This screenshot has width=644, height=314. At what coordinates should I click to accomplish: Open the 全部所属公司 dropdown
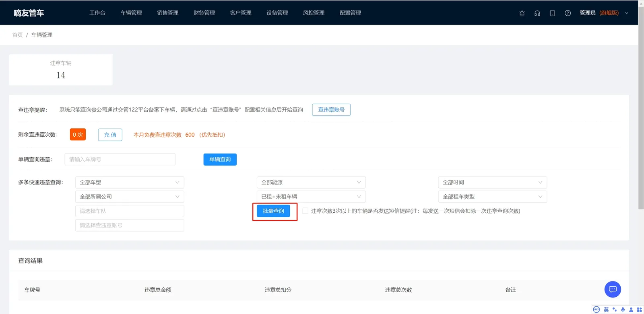(x=130, y=197)
